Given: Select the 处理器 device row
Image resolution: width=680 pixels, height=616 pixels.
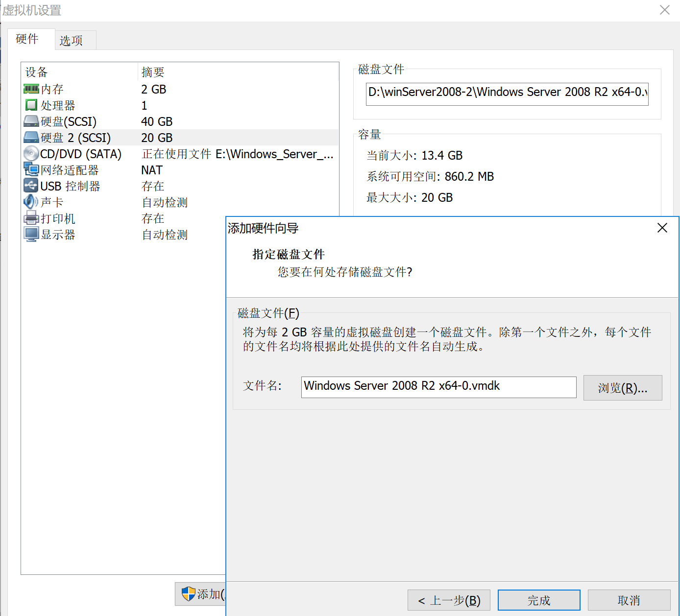Looking at the screenshot, I should (x=180, y=105).
